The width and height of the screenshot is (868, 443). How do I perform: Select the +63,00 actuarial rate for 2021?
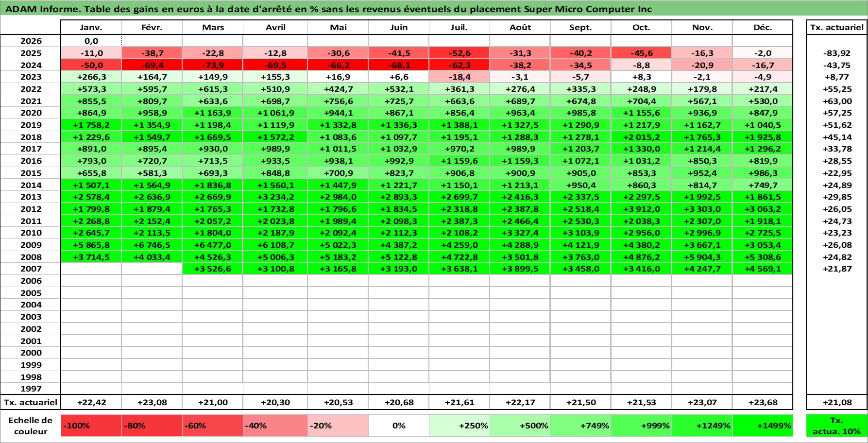coord(837,101)
